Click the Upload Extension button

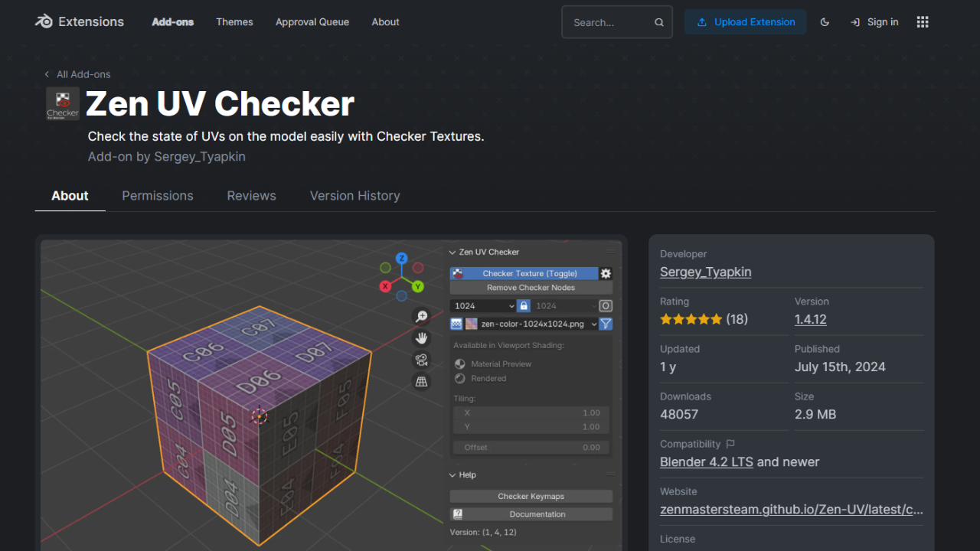point(746,22)
